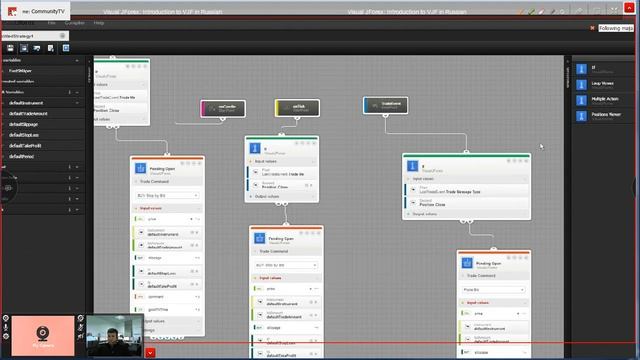Click the 'Position Close' value in right If block
The width and height of the screenshot is (640, 360).
click(x=432, y=204)
